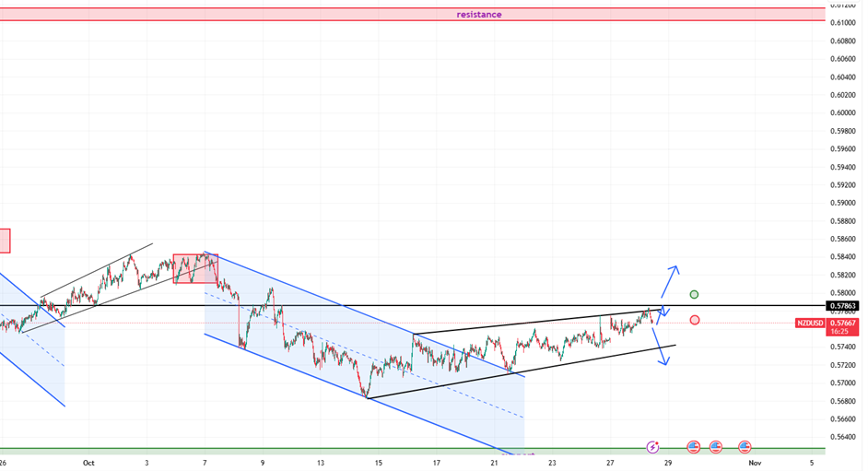This screenshot has width=868, height=471.
Task: Click the 0.57863 price line label
Action: [x=843, y=306]
